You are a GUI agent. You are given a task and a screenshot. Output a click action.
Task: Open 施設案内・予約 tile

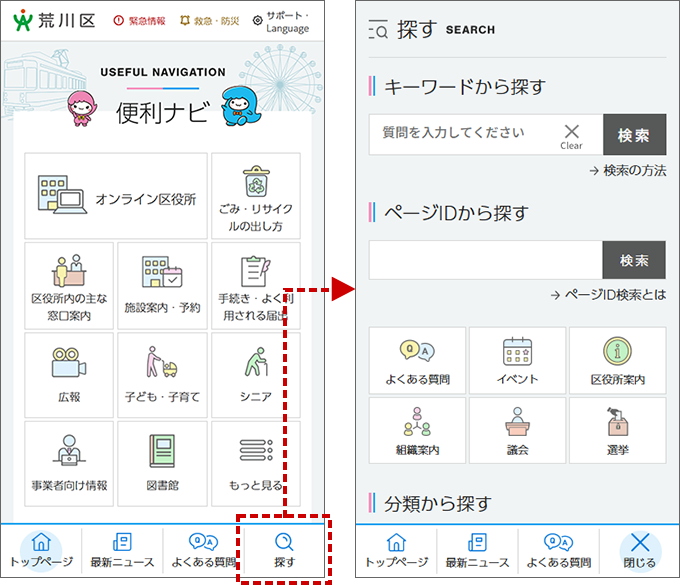162,286
